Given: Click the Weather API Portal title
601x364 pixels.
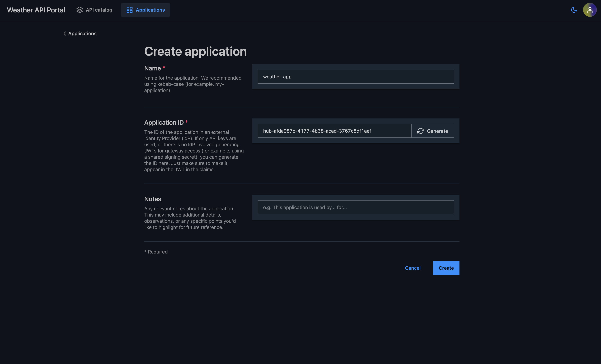Looking at the screenshot, I should coord(36,10).
